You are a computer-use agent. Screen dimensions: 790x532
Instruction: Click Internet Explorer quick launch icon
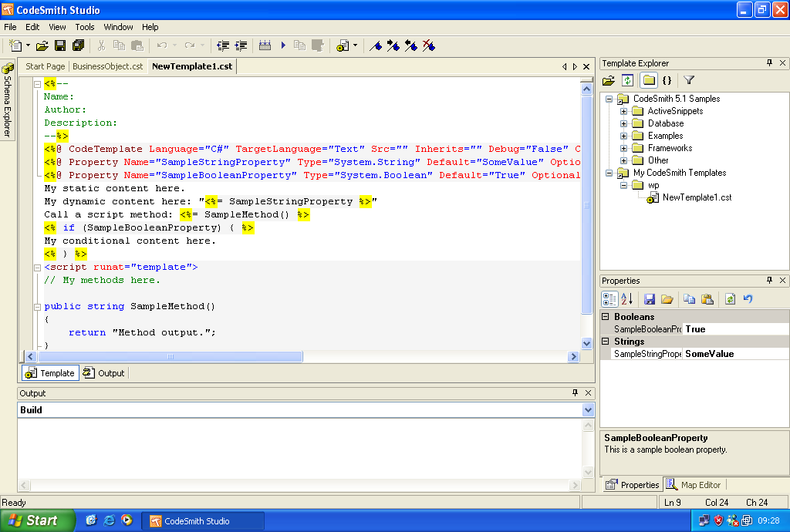pos(109,520)
